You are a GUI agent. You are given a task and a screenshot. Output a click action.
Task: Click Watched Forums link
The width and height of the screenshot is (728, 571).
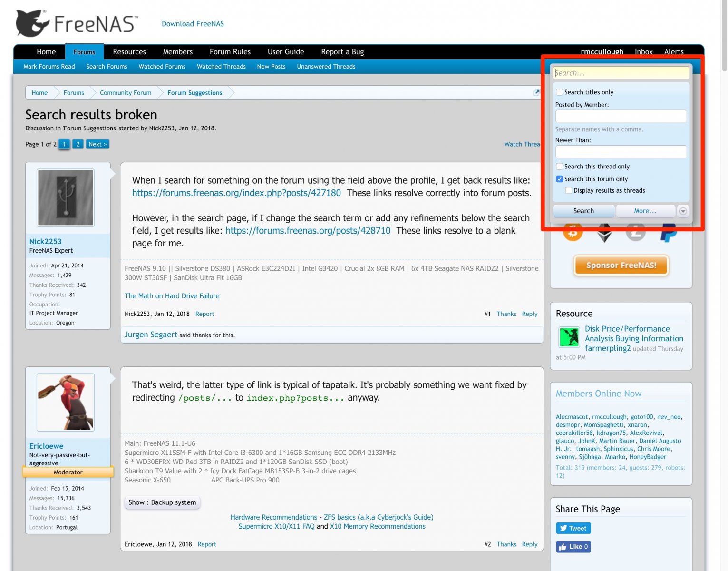coord(162,67)
